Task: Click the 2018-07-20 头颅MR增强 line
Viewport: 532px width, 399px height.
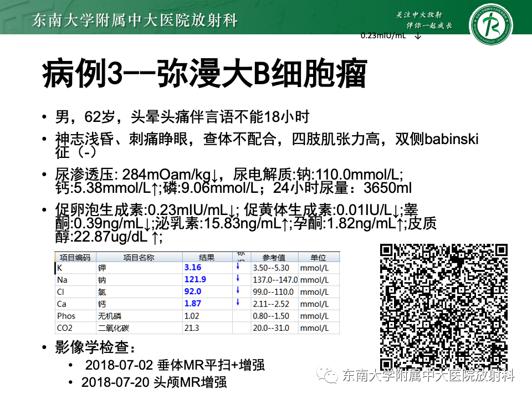Action: tap(154, 382)
